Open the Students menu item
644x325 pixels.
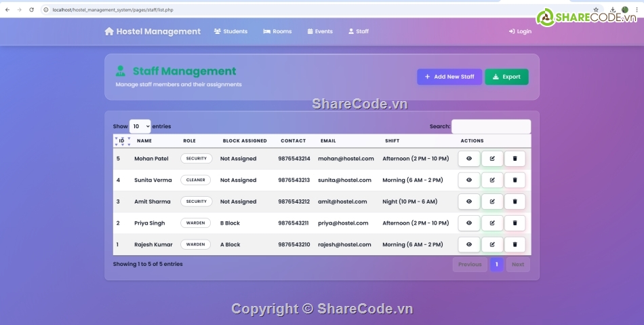click(230, 31)
